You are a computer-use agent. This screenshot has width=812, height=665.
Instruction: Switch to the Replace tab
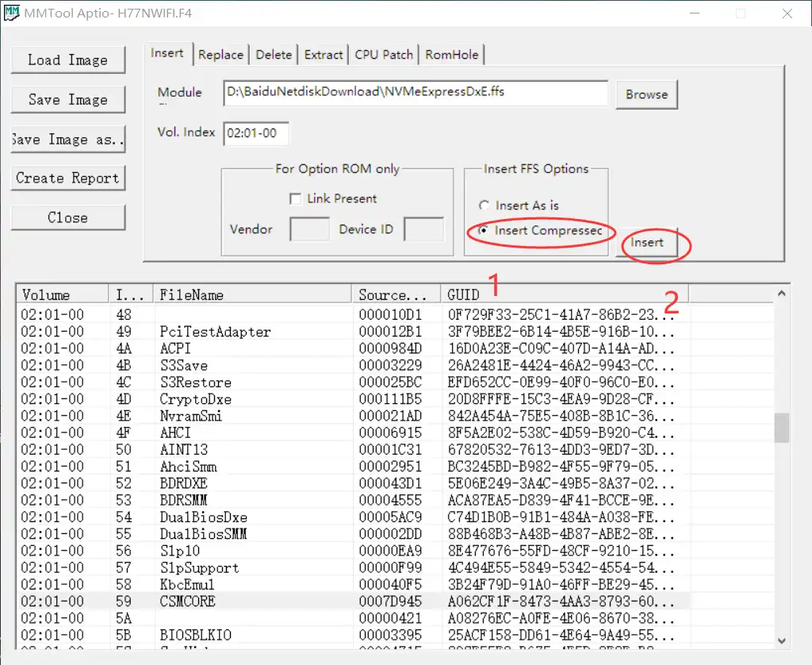pyautogui.click(x=220, y=54)
